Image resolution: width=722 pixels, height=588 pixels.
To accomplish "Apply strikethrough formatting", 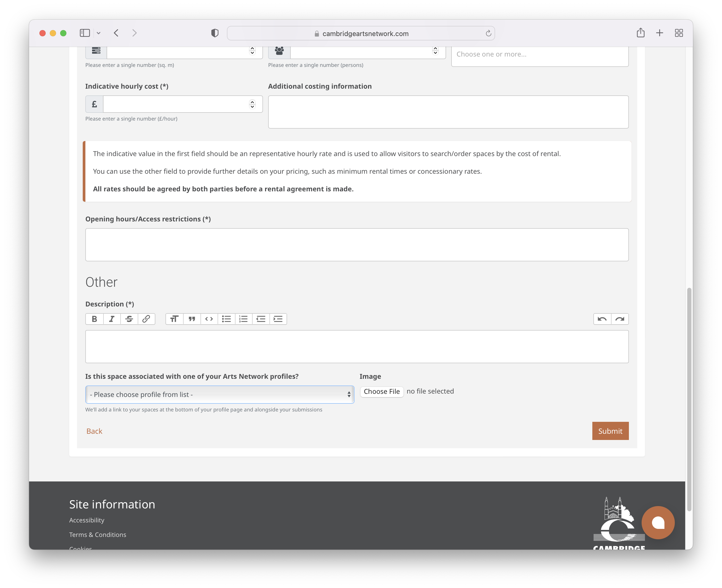I will (x=129, y=319).
